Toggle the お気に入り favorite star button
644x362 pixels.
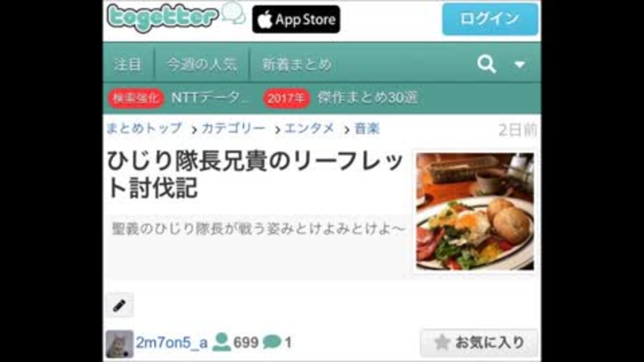[x=479, y=343]
